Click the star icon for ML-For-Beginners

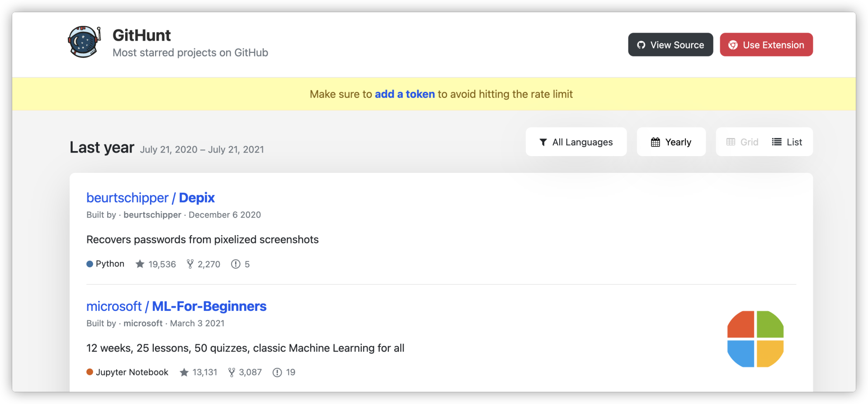click(184, 372)
